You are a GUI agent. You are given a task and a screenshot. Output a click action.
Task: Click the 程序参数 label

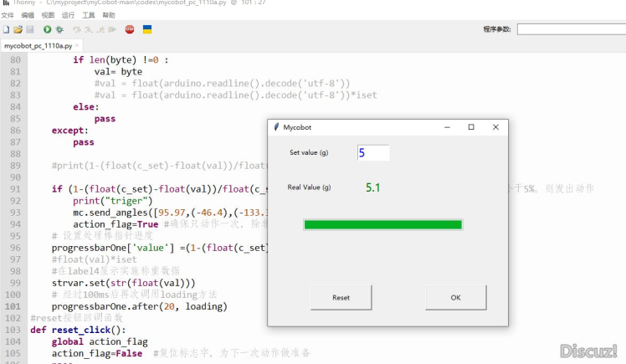click(x=496, y=29)
